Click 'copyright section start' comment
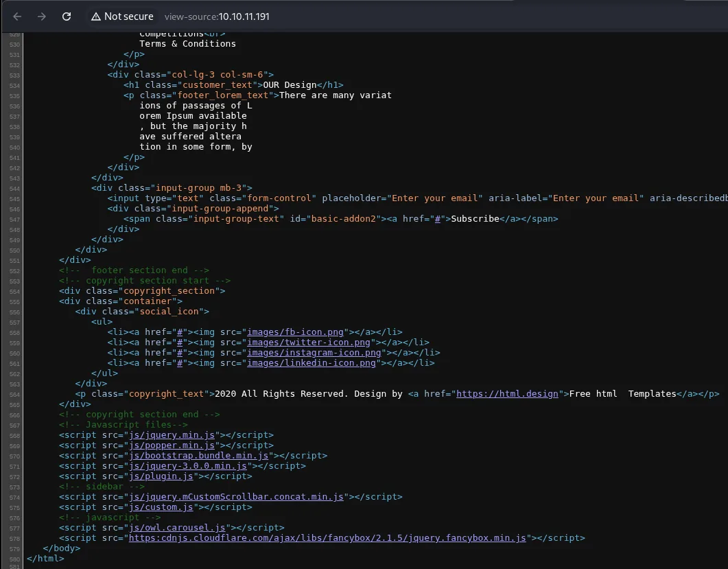This screenshot has width=728, height=569. pyautogui.click(x=145, y=281)
